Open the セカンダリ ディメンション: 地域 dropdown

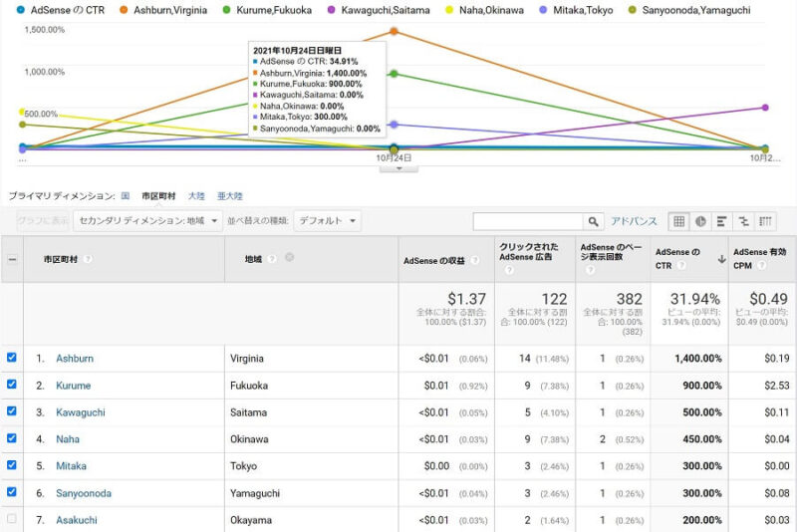click(x=147, y=221)
